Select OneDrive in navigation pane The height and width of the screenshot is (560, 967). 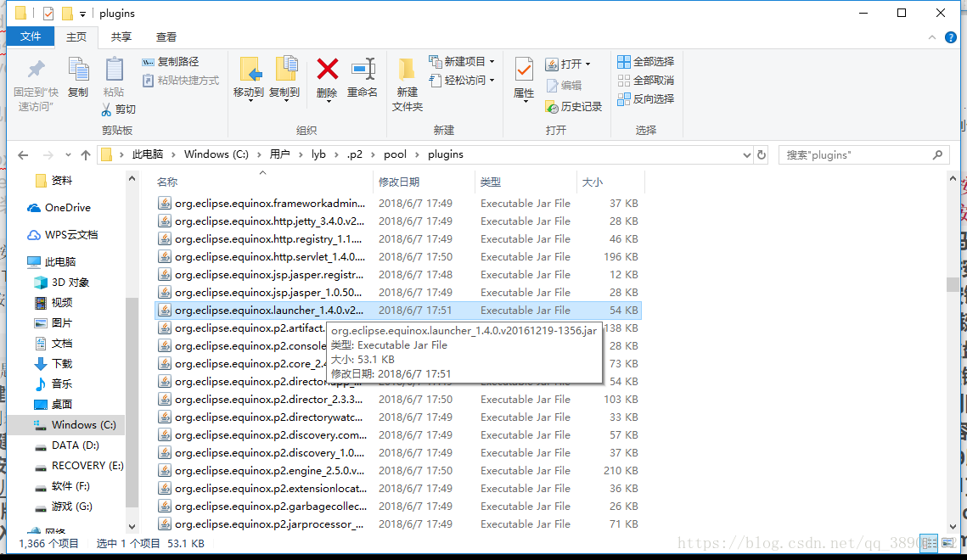point(59,208)
